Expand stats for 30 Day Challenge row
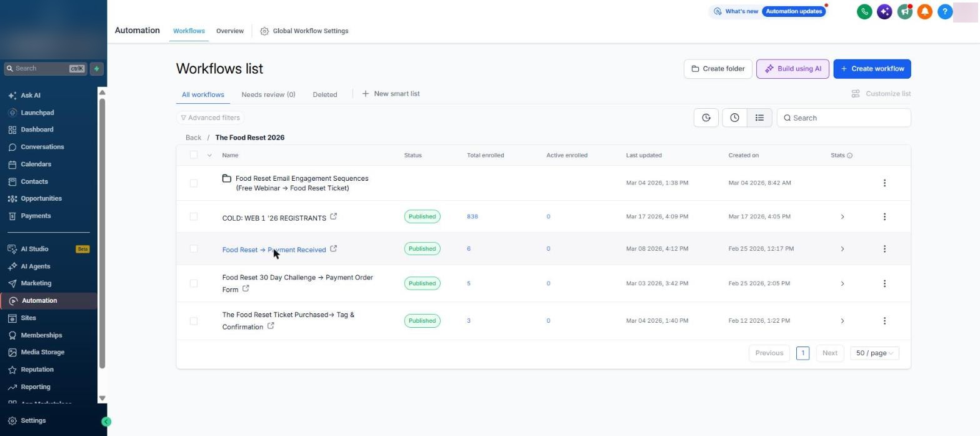The width and height of the screenshot is (980, 436). 842,283
